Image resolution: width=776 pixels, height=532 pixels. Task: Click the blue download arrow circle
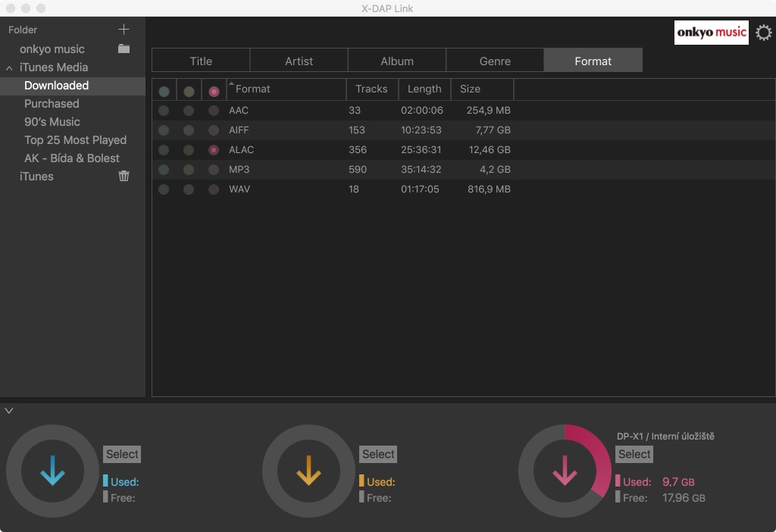tap(52, 471)
